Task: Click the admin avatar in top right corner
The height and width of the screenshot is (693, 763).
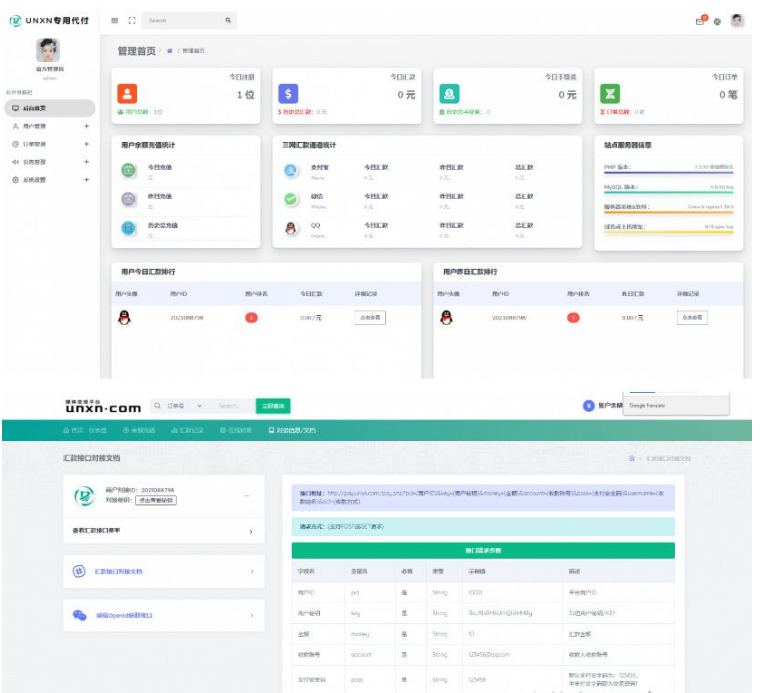Action: click(x=737, y=20)
